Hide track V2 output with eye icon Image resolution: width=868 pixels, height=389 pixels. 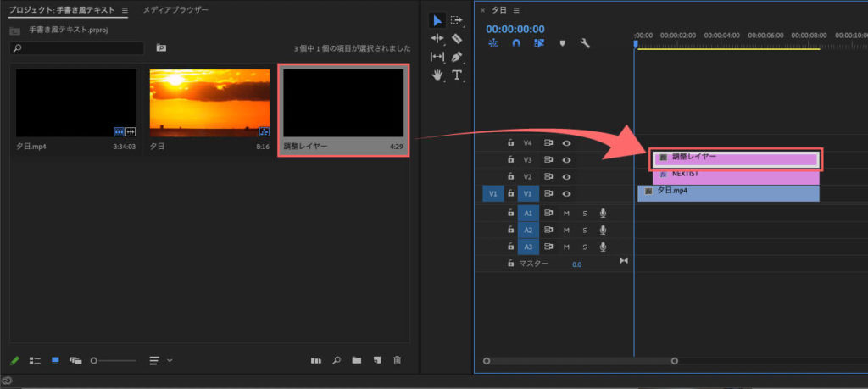(x=566, y=176)
